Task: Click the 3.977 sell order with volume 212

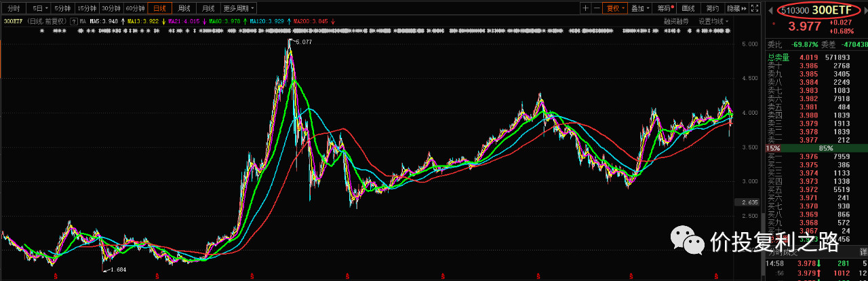Action: tap(817, 140)
